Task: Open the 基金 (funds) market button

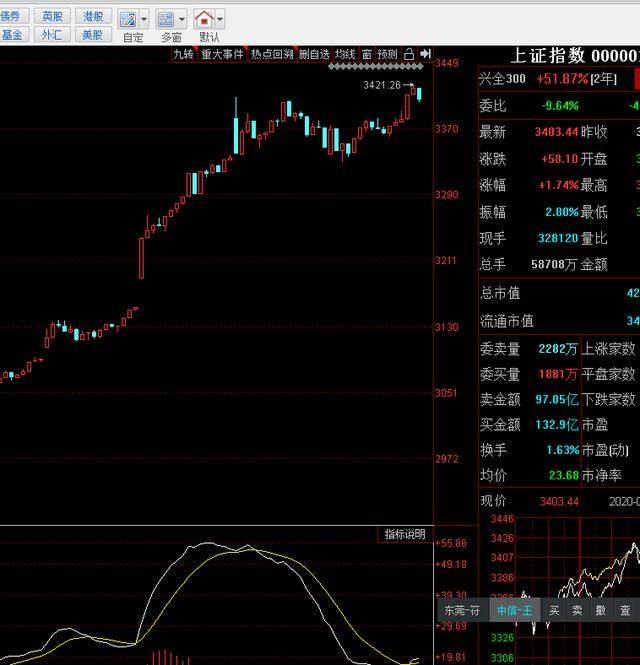Action: pyautogui.click(x=13, y=34)
